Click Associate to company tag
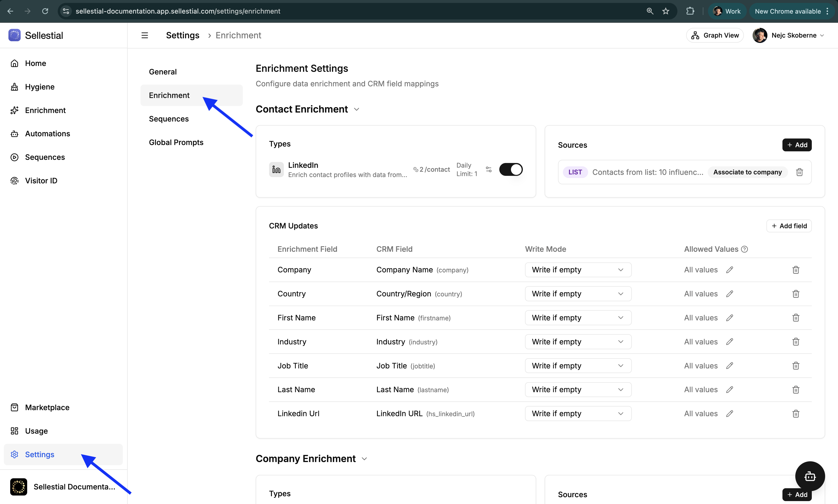 pyautogui.click(x=747, y=172)
